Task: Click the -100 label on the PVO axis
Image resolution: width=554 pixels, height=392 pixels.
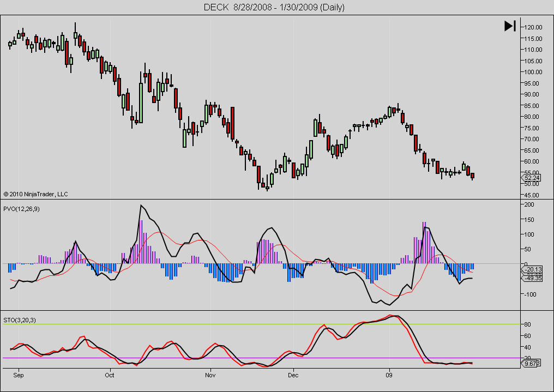Action: (x=529, y=294)
